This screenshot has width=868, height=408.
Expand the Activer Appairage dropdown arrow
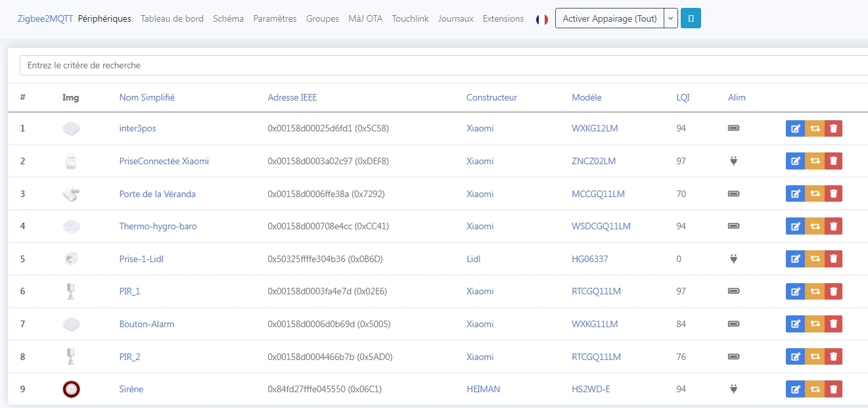pyautogui.click(x=670, y=18)
